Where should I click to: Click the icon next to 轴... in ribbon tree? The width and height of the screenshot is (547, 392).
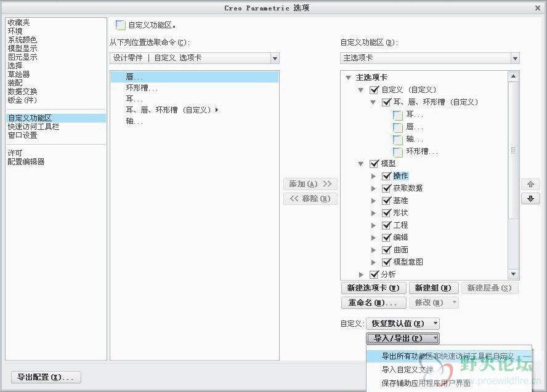coord(397,139)
